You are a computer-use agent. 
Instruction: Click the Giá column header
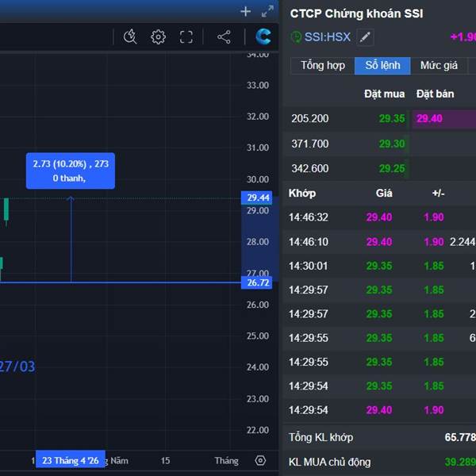(384, 193)
